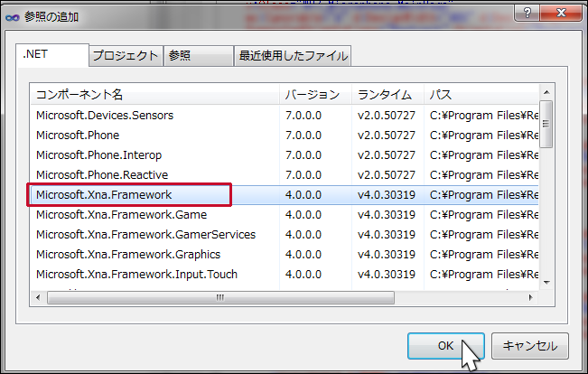This screenshot has width=588, height=374.
Task: Close the 参照の追加 dialog
Action: (x=562, y=14)
